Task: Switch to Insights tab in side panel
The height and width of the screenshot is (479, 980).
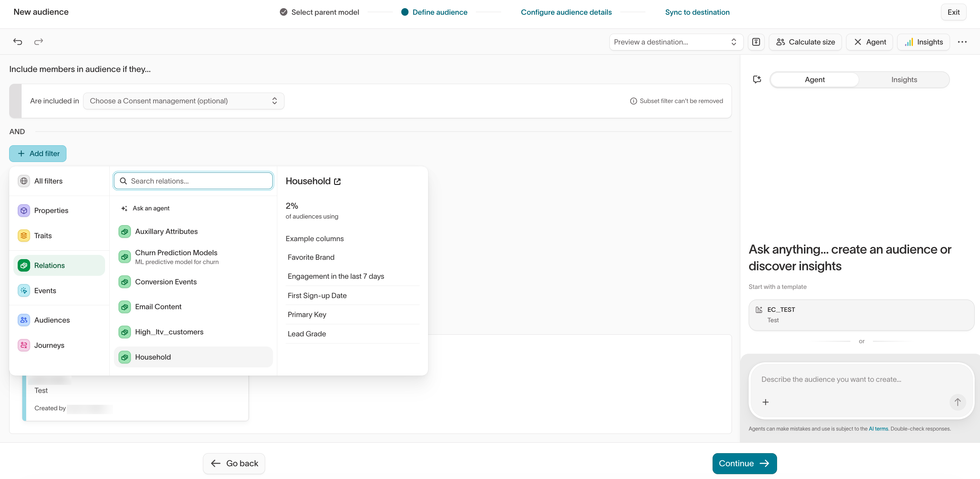Action: [904, 80]
